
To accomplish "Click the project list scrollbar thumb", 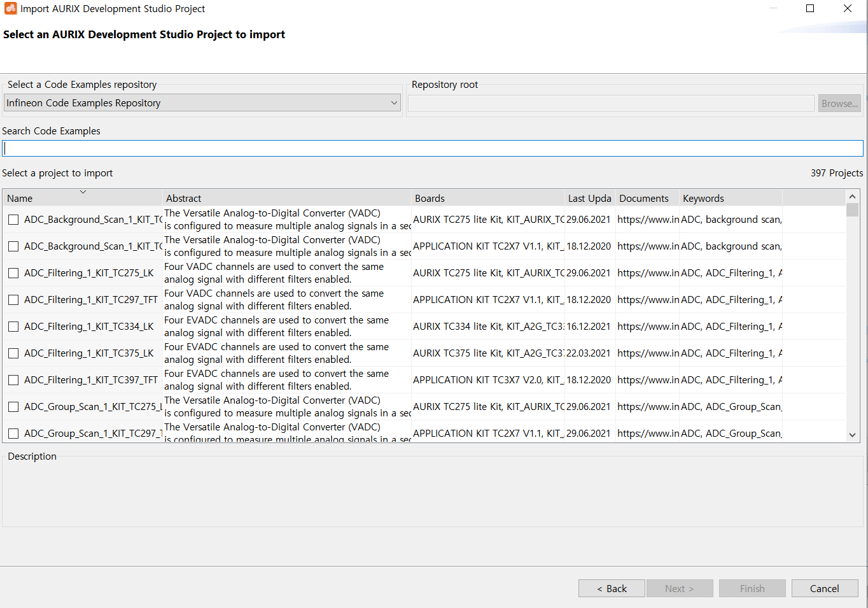I will 853,210.
